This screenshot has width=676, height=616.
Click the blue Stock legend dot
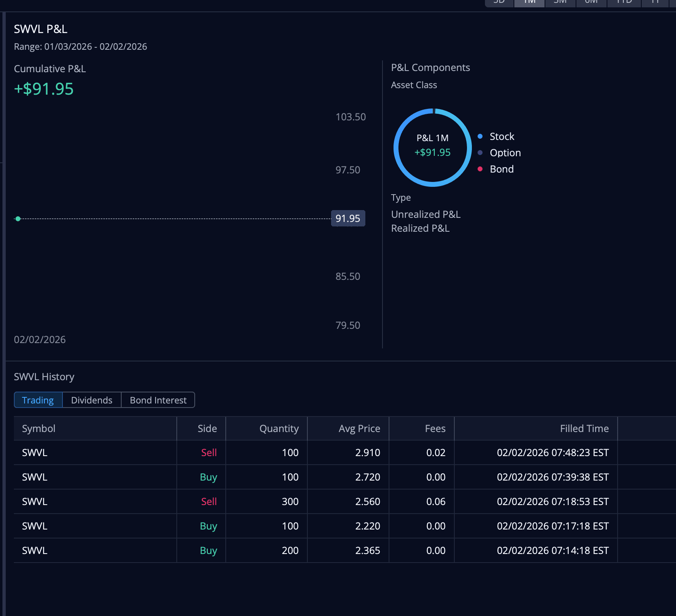pyautogui.click(x=480, y=136)
